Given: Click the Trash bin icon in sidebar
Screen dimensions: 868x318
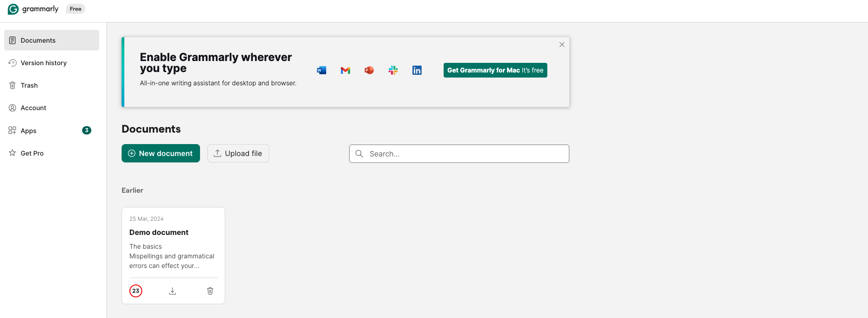Looking at the screenshot, I should [x=12, y=85].
